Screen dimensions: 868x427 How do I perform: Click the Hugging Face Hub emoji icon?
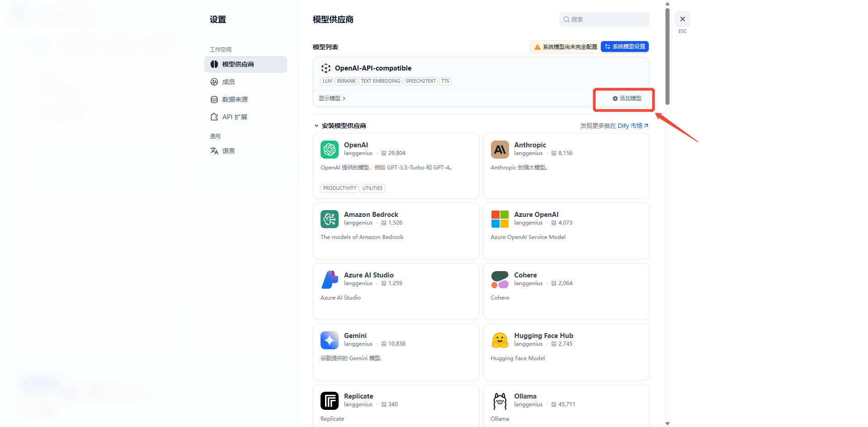click(x=500, y=340)
